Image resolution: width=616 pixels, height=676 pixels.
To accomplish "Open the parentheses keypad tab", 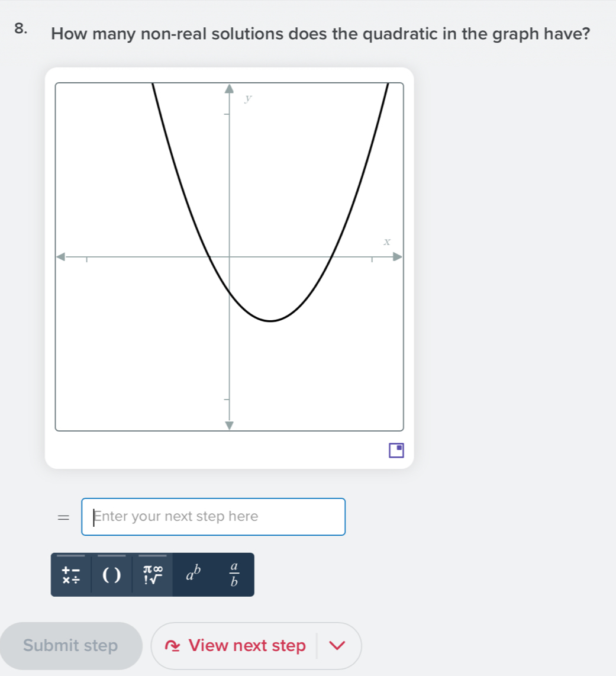I will click(111, 575).
